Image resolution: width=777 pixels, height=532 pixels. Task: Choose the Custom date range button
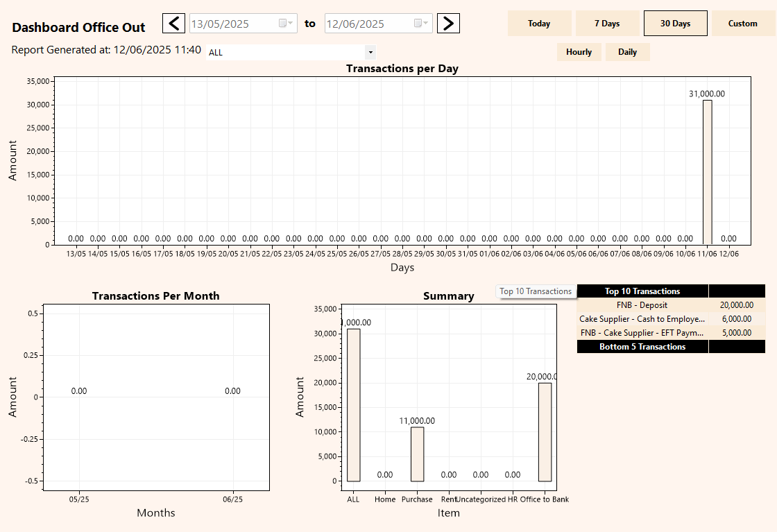(x=743, y=24)
